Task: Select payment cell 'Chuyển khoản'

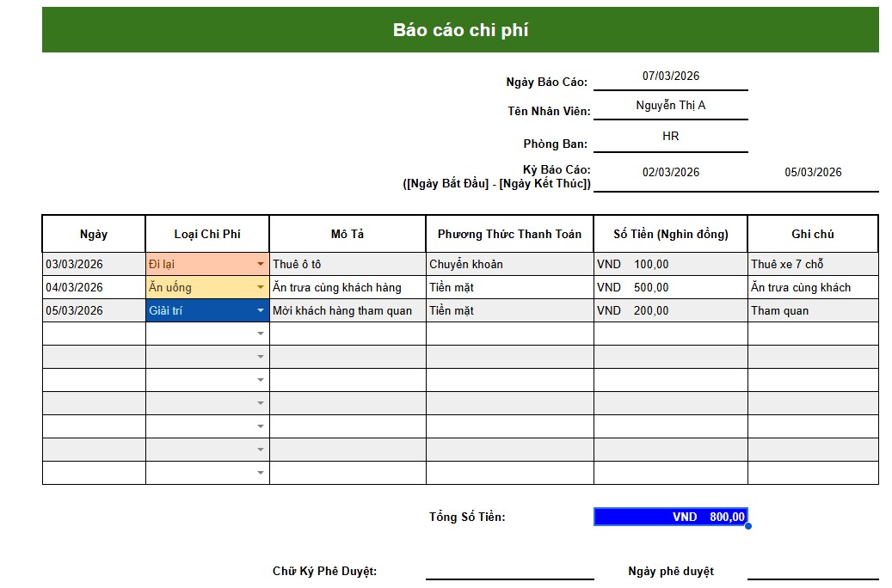Action: click(x=509, y=264)
